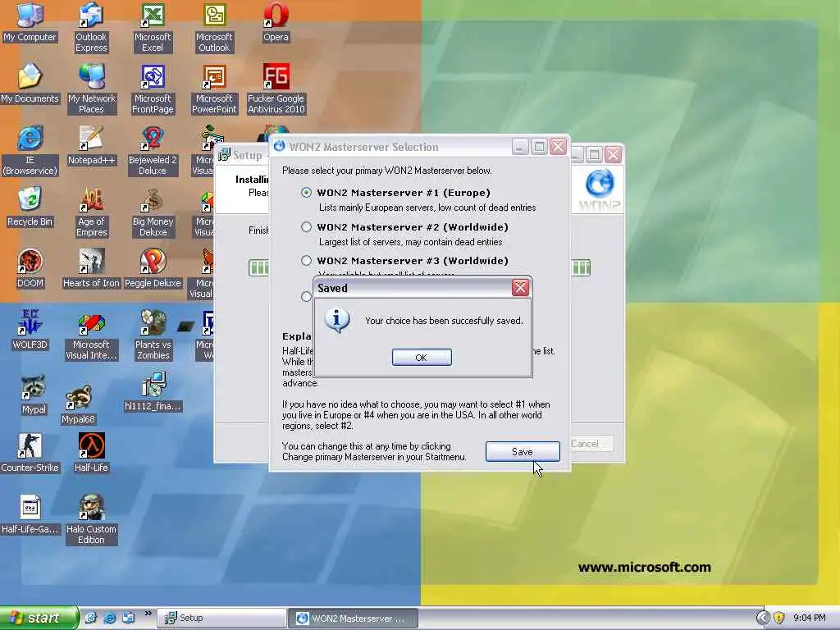The image size is (840, 630).
Task: Launch DOOM shortcut
Action: coord(30,268)
